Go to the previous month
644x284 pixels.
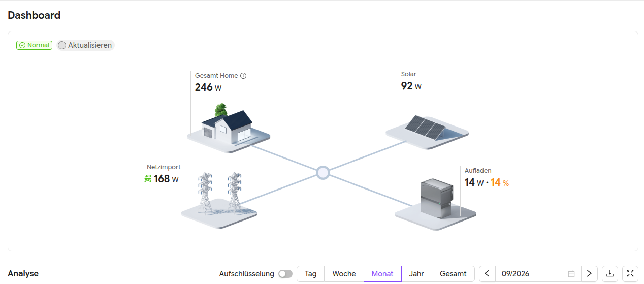pyautogui.click(x=487, y=274)
